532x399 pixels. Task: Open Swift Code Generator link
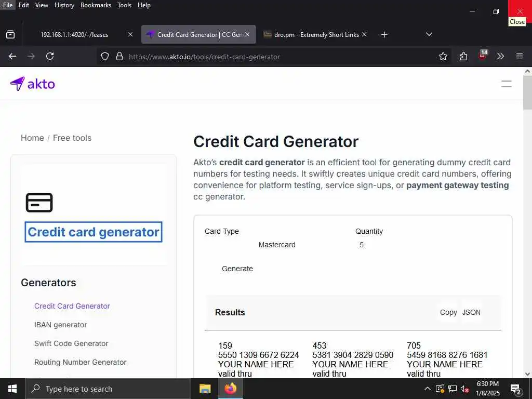(71, 343)
